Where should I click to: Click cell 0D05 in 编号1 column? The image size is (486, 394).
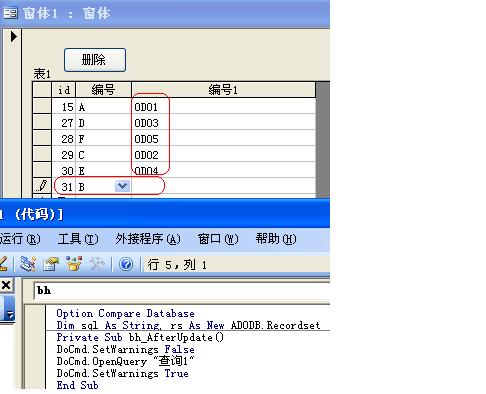[223, 139]
